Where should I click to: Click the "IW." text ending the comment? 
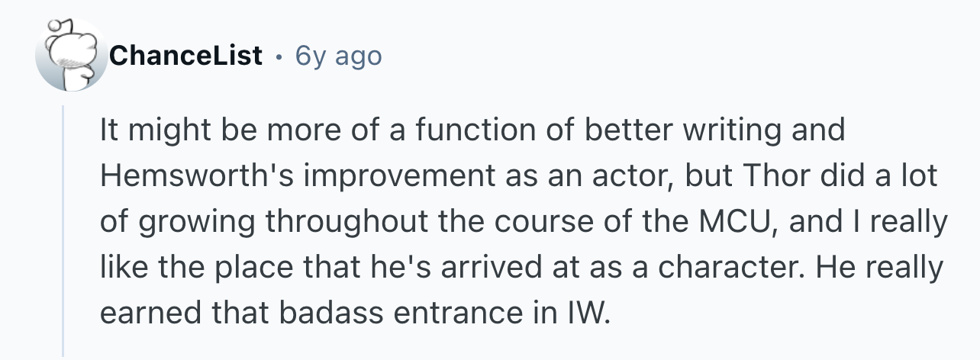[591, 313]
